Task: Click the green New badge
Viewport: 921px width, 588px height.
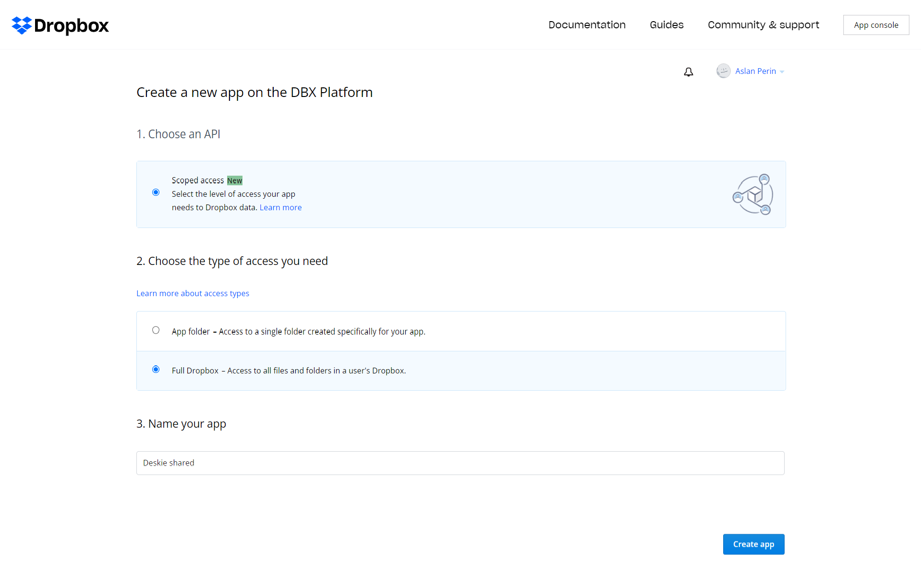Action: click(235, 180)
